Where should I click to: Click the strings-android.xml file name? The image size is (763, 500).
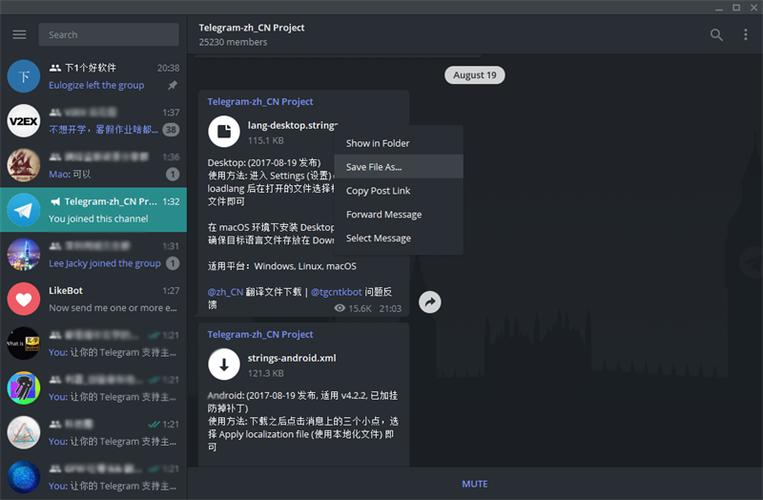[x=292, y=358]
